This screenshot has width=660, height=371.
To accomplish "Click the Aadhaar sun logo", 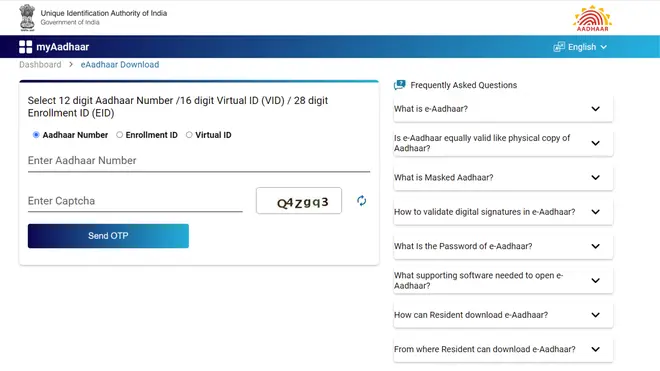I will pyautogui.click(x=592, y=18).
